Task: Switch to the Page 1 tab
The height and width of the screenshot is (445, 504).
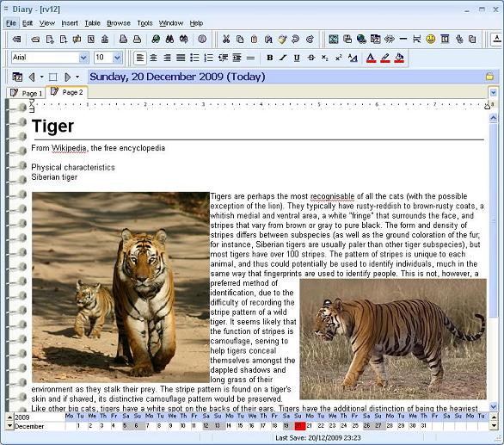Action: (27, 93)
